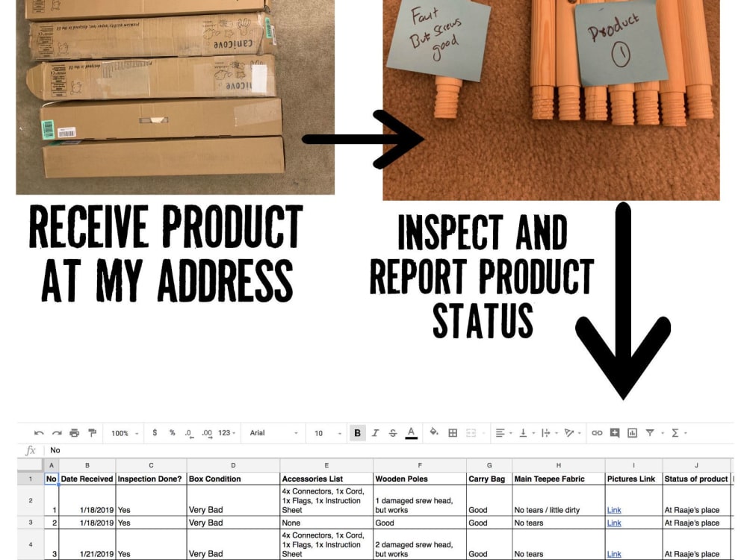Click the Insert comment icon
Screen dimensions: 747x560
[x=615, y=433]
